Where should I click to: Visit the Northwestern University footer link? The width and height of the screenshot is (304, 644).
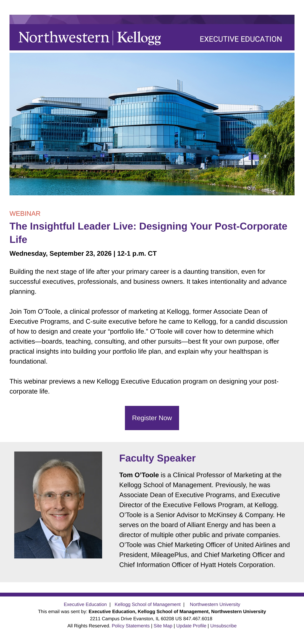click(215, 604)
